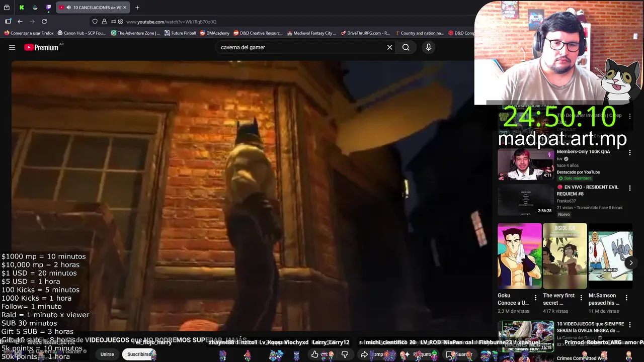Open 'Medieval Fantasy City' bookmark
The height and width of the screenshot is (362, 644).
tap(311, 33)
